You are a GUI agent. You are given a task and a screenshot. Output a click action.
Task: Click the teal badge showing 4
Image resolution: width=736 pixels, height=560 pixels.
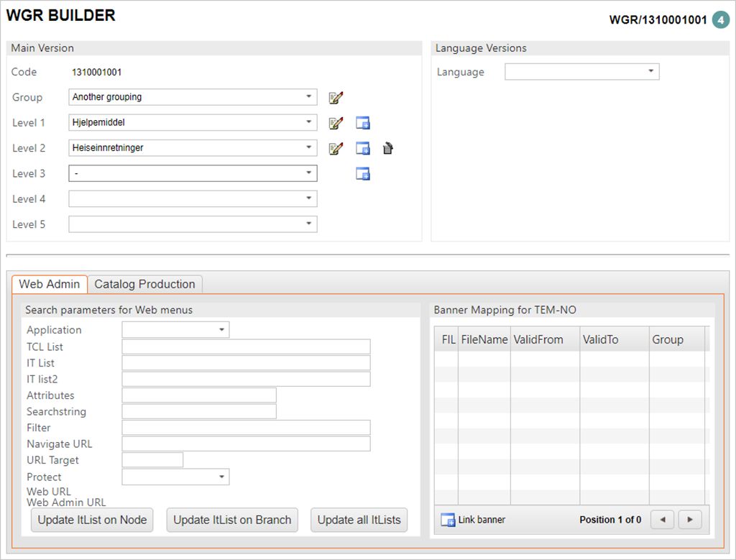721,20
